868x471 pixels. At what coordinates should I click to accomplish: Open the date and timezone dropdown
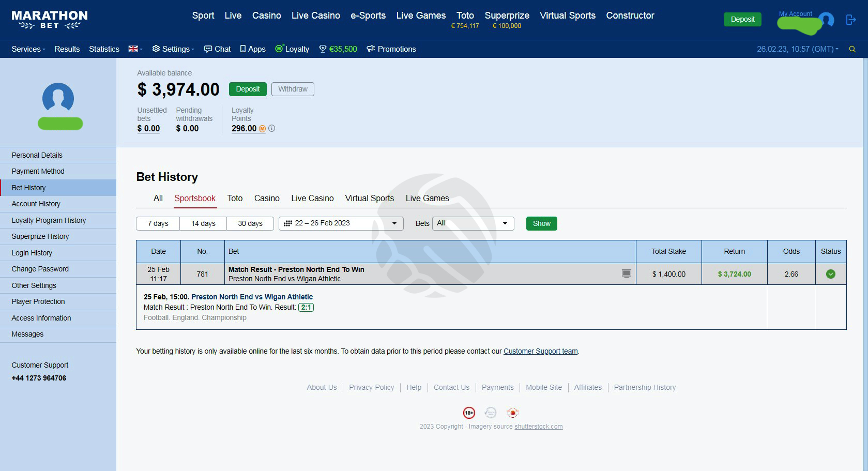[x=798, y=49]
